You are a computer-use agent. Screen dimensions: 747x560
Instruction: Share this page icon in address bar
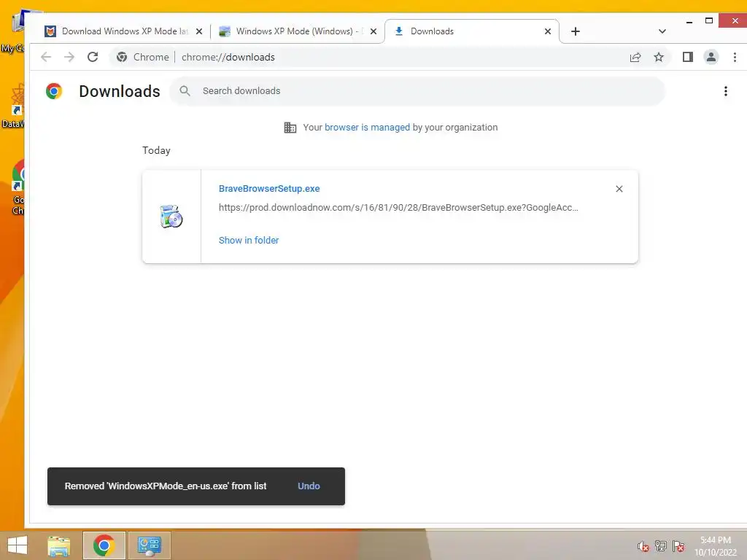(x=635, y=57)
